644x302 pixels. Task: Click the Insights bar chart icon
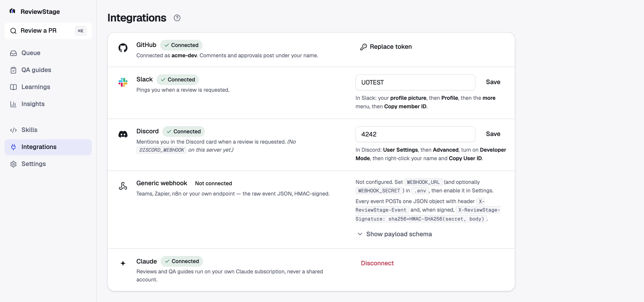[13, 104]
